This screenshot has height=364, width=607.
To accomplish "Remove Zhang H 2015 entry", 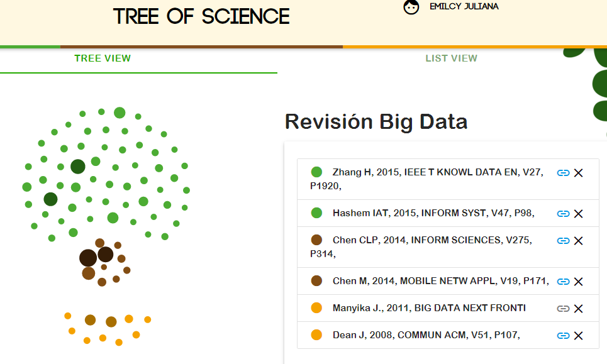I will tap(579, 173).
